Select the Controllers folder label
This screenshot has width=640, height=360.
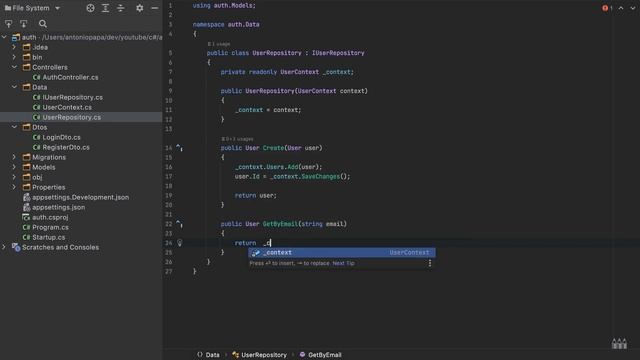point(50,67)
